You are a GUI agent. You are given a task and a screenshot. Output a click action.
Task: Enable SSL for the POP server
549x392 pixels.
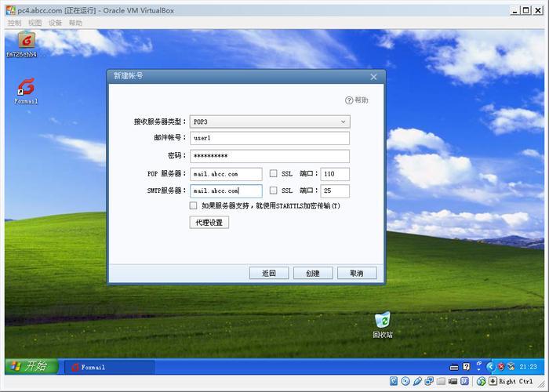(274, 173)
